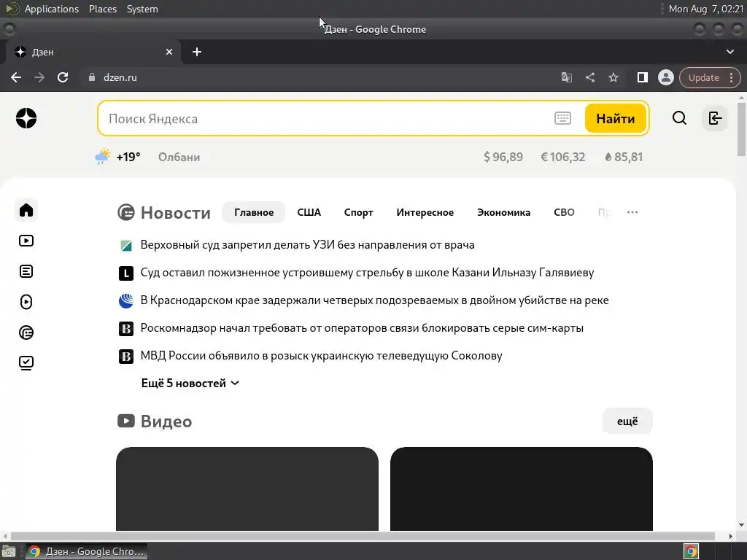Open the left video thumbnail

247,489
